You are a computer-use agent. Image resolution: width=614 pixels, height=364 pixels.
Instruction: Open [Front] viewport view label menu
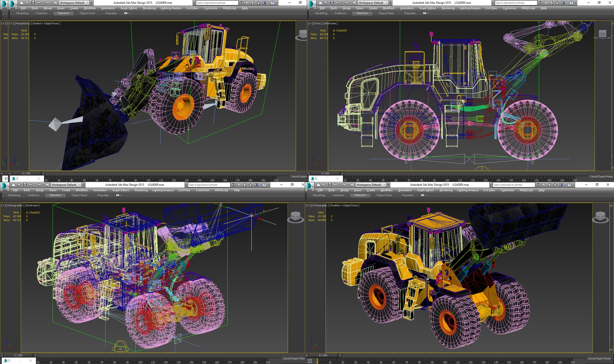[317, 24]
